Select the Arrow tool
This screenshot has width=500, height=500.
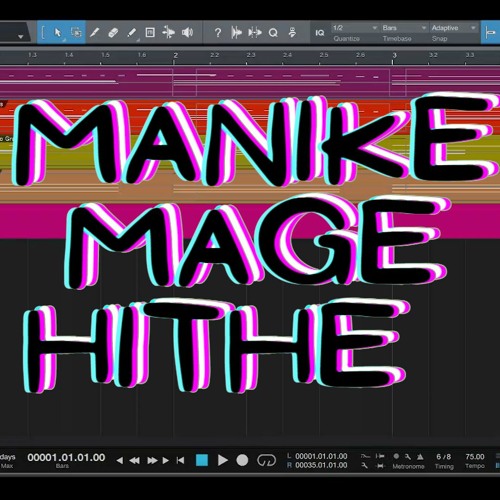tap(57, 32)
